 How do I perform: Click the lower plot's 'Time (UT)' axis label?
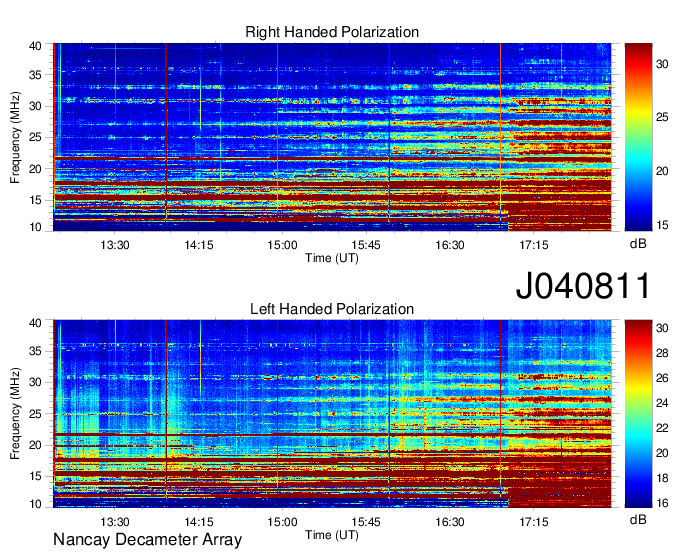tap(332, 535)
